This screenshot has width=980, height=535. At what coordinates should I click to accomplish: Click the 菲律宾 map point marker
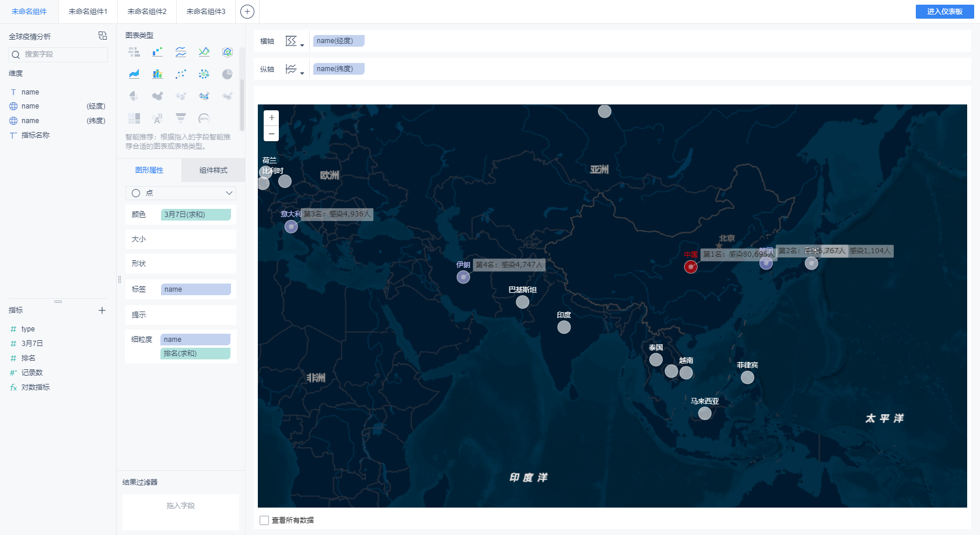click(747, 377)
